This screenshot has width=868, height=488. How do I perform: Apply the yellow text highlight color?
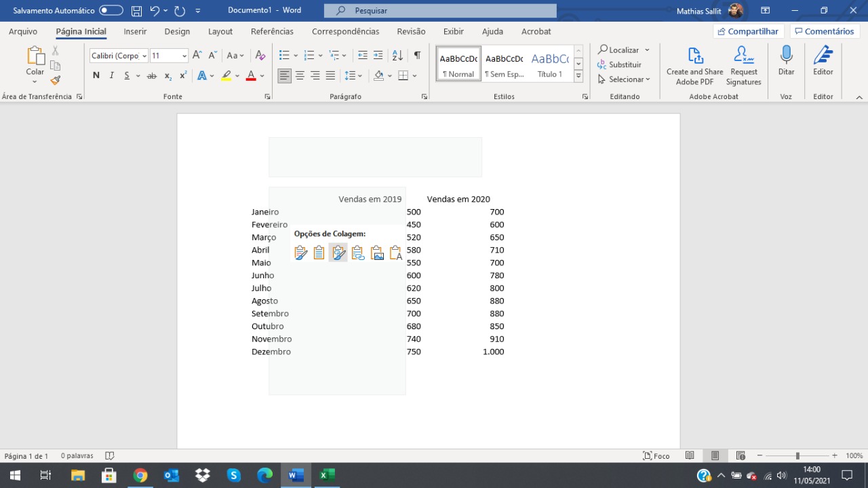pyautogui.click(x=226, y=75)
